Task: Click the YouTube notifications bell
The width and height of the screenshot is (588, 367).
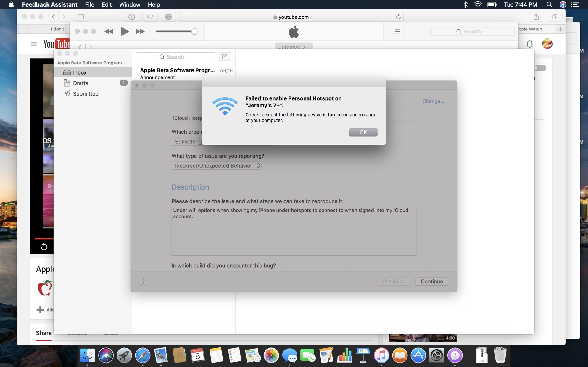Action: [x=529, y=44]
